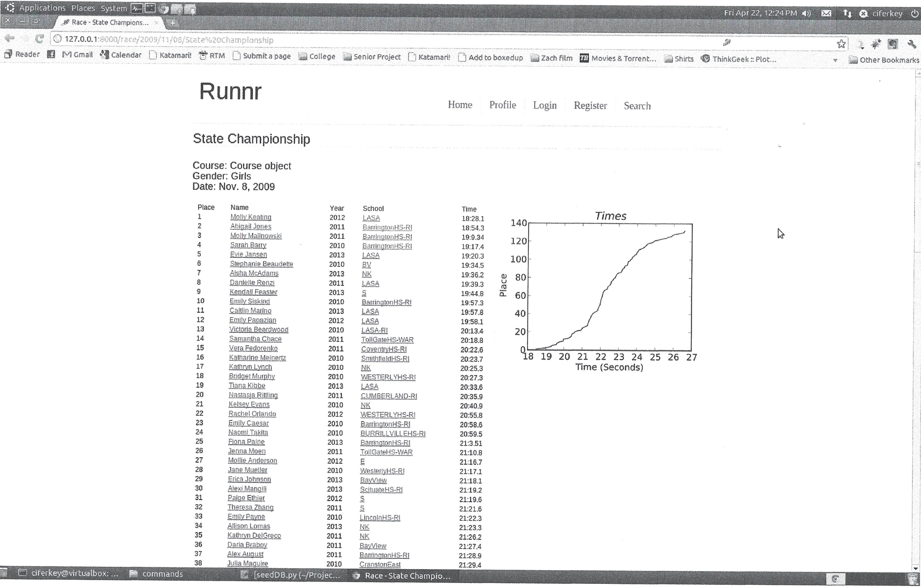Open the Other Bookmarks folder
This screenshot has height=588, width=921.
point(884,60)
